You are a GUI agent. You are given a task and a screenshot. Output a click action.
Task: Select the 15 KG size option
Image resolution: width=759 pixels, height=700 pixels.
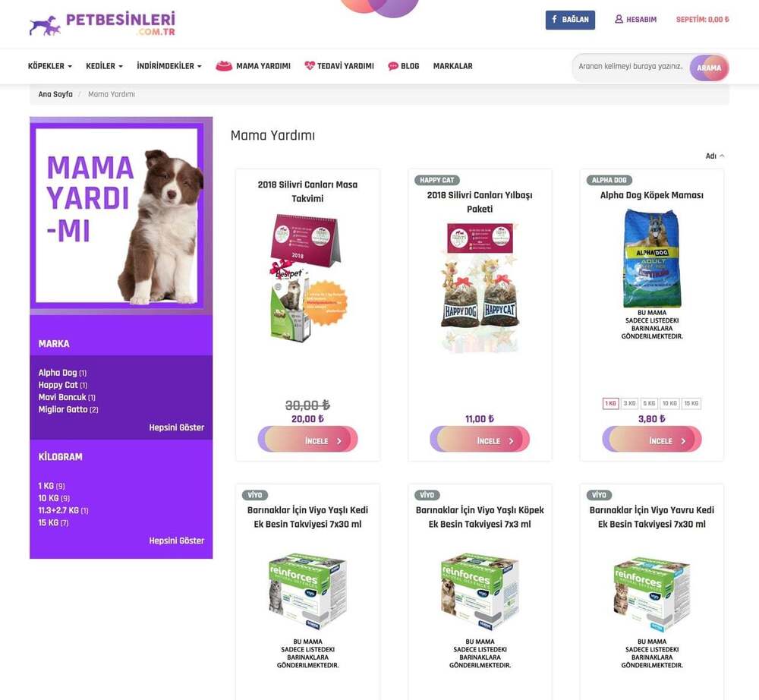[691, 403]
